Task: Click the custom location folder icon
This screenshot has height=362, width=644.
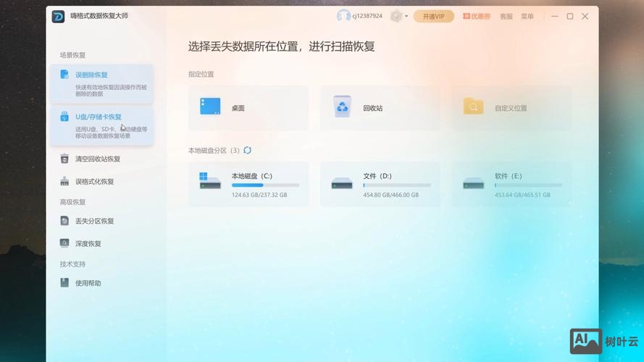Action: pos(474,106)
